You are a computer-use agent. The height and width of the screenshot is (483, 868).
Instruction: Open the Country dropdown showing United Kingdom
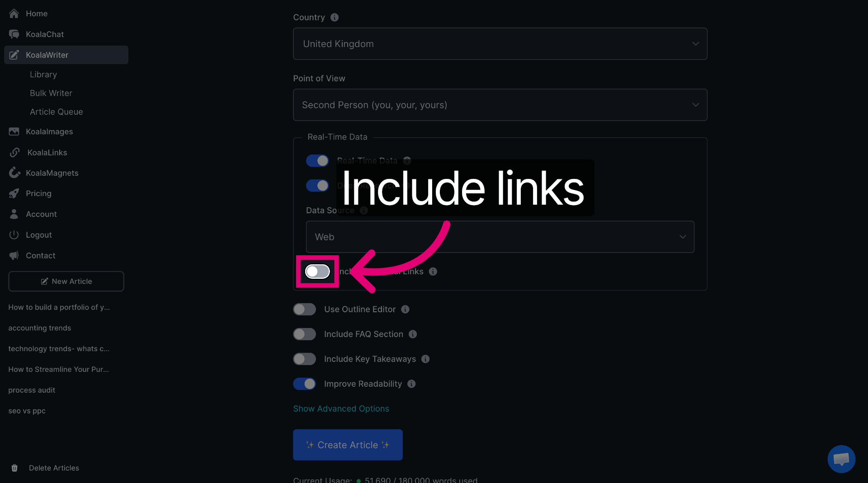500,44
